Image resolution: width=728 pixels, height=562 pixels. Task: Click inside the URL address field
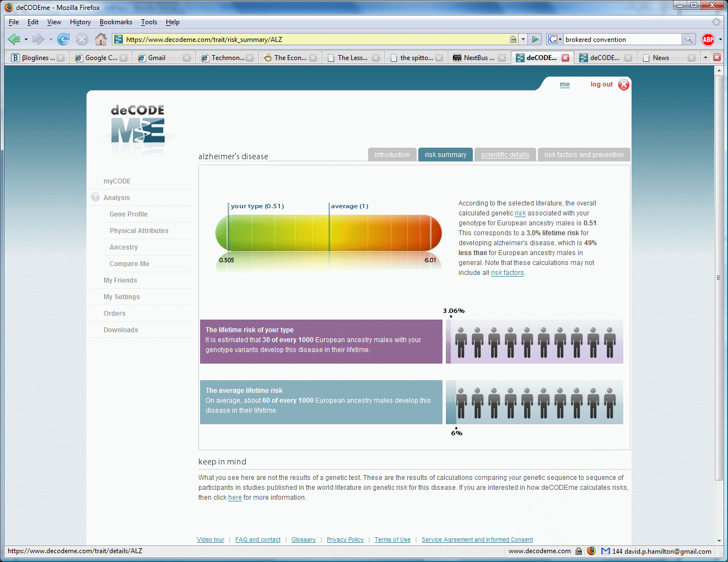pyautogui.click(x=316, y=39)
